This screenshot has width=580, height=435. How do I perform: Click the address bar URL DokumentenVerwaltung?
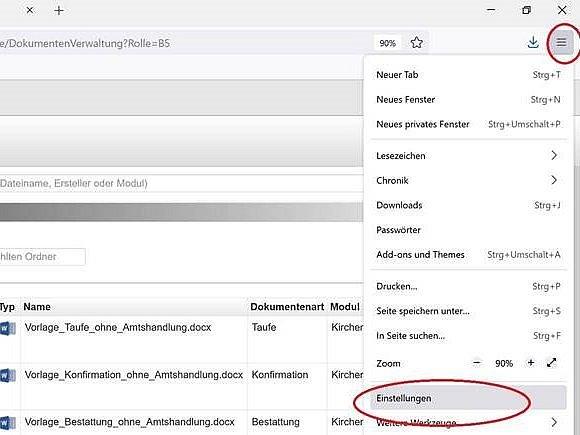pos(85,43)
